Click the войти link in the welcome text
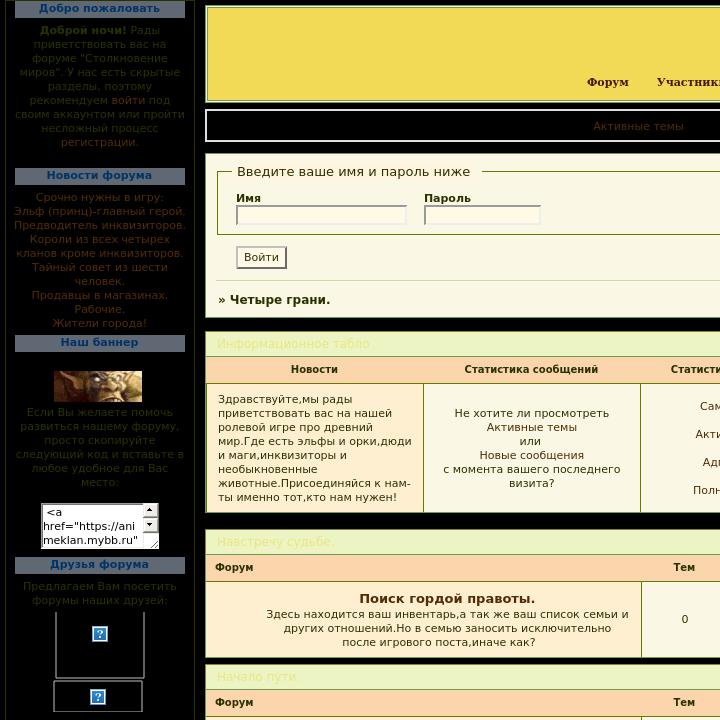Viewport: 720px width, 720px height. click(128, 100)
